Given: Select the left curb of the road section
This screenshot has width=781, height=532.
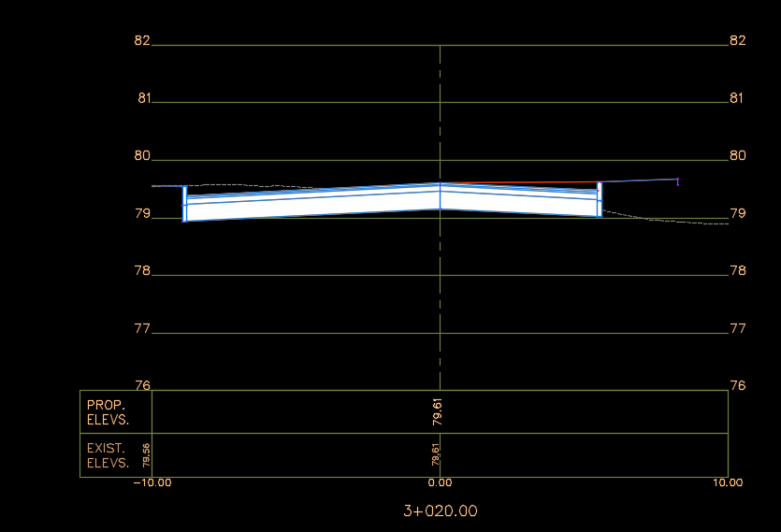Looking at the screenshot, I should pyautogui.click(x=185, y=204).
